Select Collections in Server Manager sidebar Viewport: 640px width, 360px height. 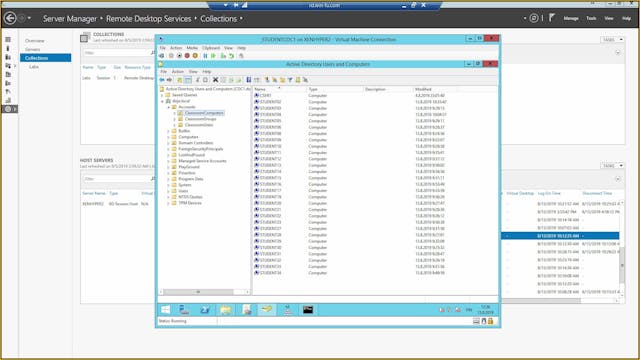click(x=45, y=58)
